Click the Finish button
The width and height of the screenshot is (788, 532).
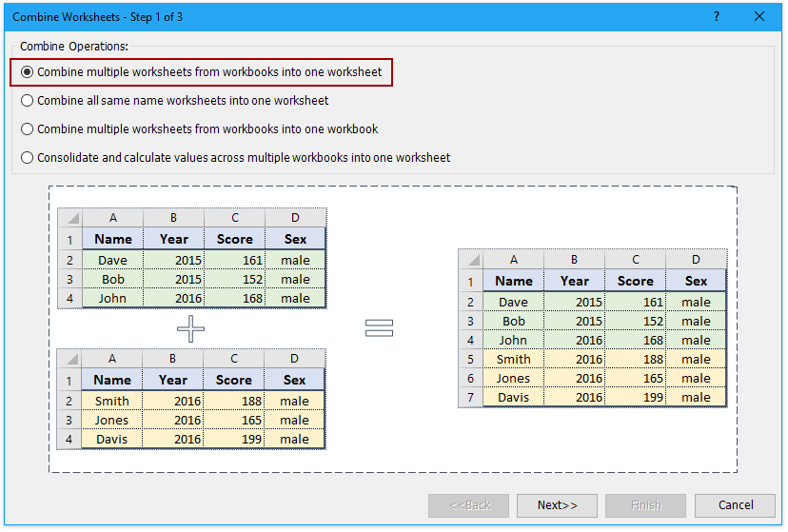pos(646,505)
